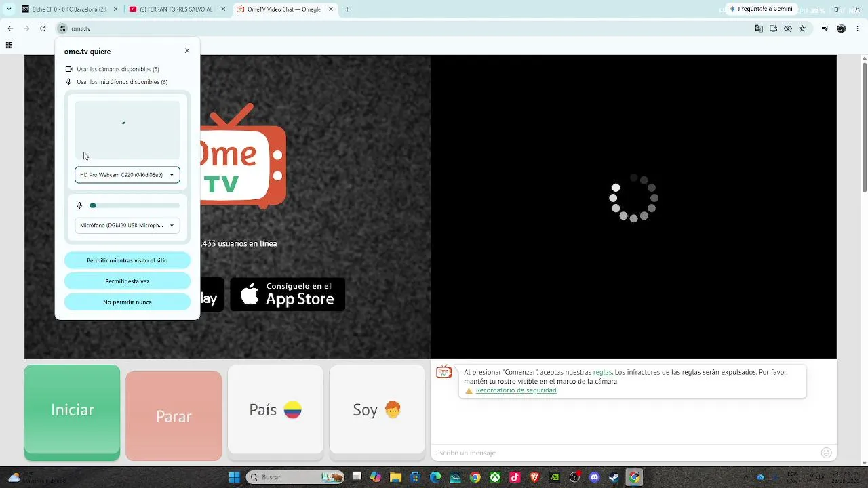Open the HD Pro Webcam C920 camera dropdown
Viewport: 868px width, 488px height.
(127, 175)
